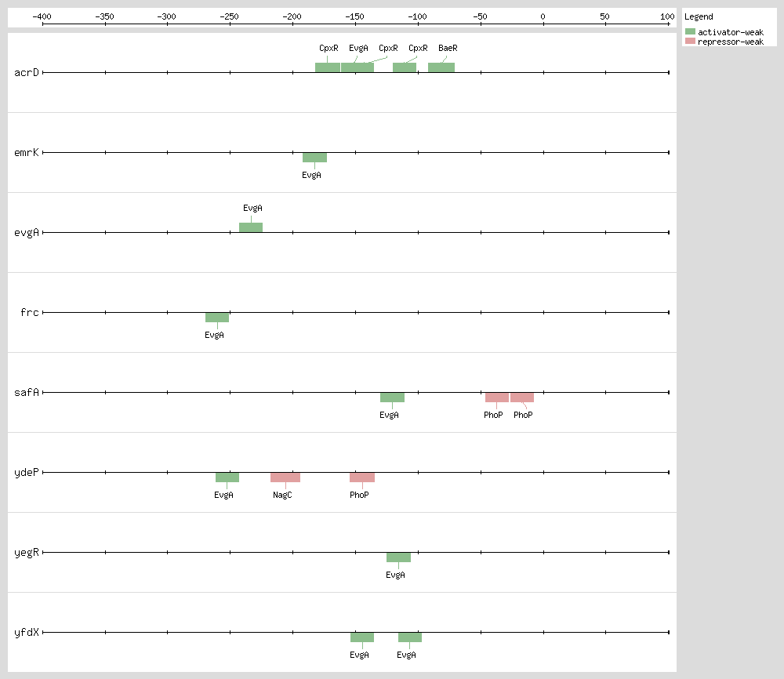784x679 pixels.
Task: Select the NagC repressor site on ydeP
Action: [285, 477]
